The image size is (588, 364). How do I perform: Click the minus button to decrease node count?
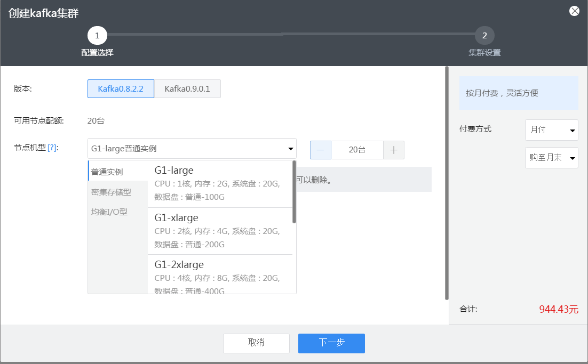tap(321, 150)
